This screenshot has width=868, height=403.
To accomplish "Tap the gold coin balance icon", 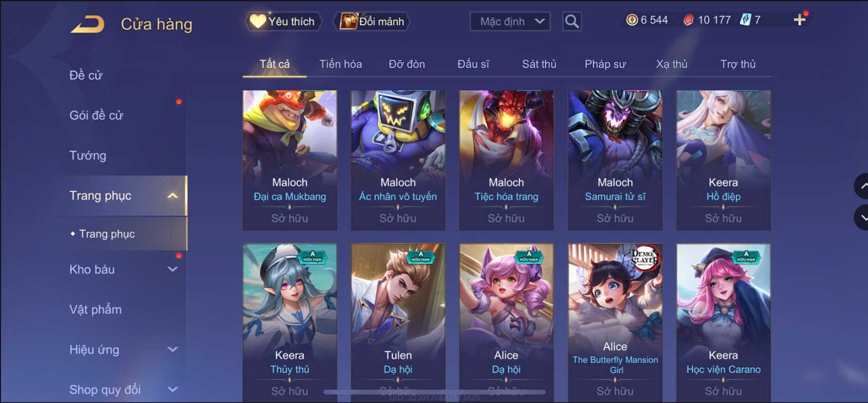I will [x=632, y=20].
